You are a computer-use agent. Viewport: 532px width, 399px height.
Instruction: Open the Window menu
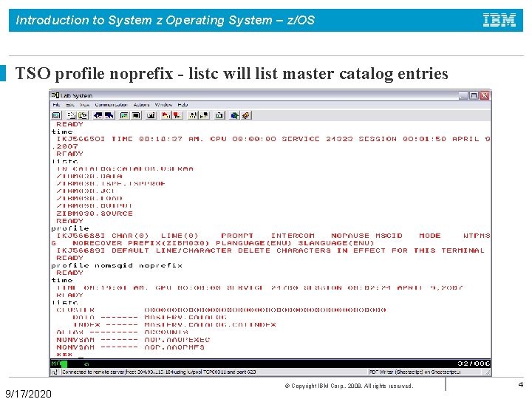pos(163,105)
